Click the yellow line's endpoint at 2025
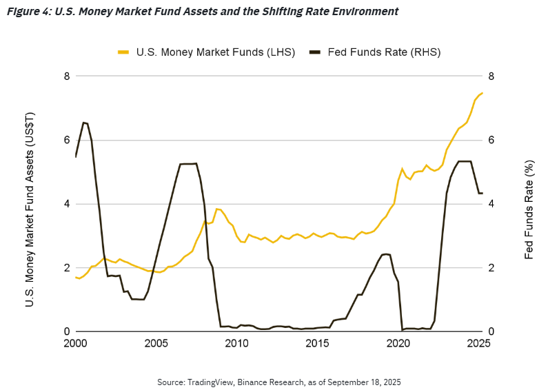Image resolution: width=559 pixels, height=392 pixels. pos(482,93)
